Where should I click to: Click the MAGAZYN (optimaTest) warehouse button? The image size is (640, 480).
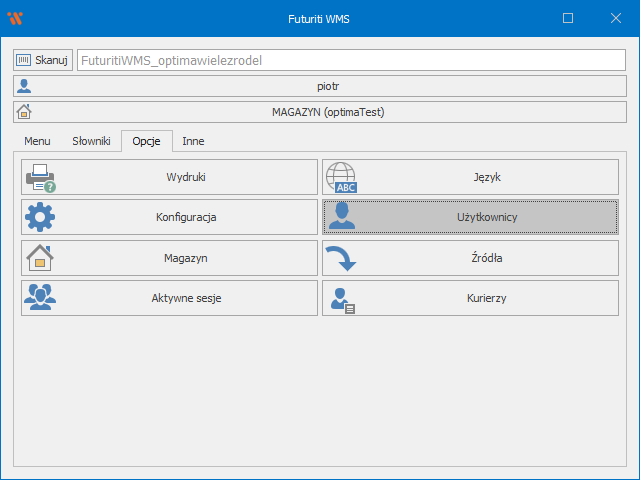(x=320, y=112)
